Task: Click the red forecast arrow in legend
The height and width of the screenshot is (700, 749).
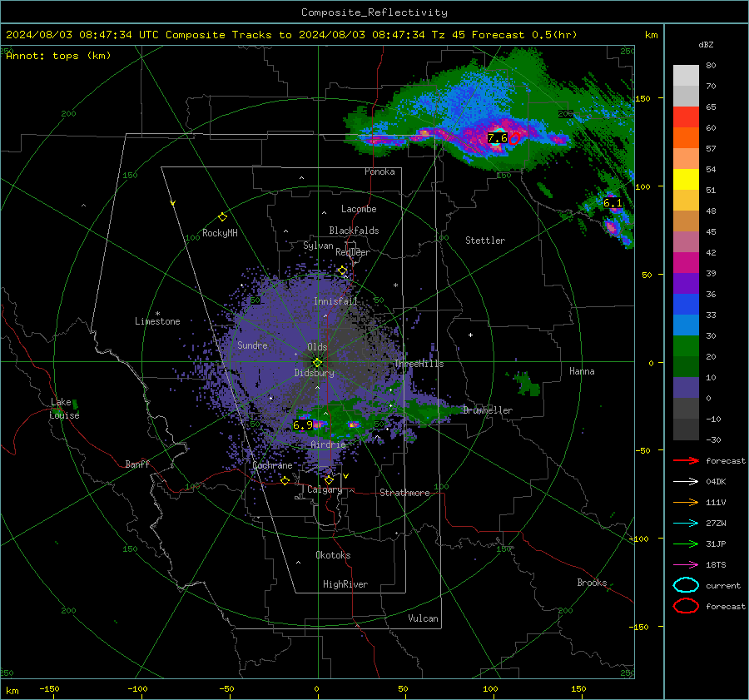Action: (686, 460)
